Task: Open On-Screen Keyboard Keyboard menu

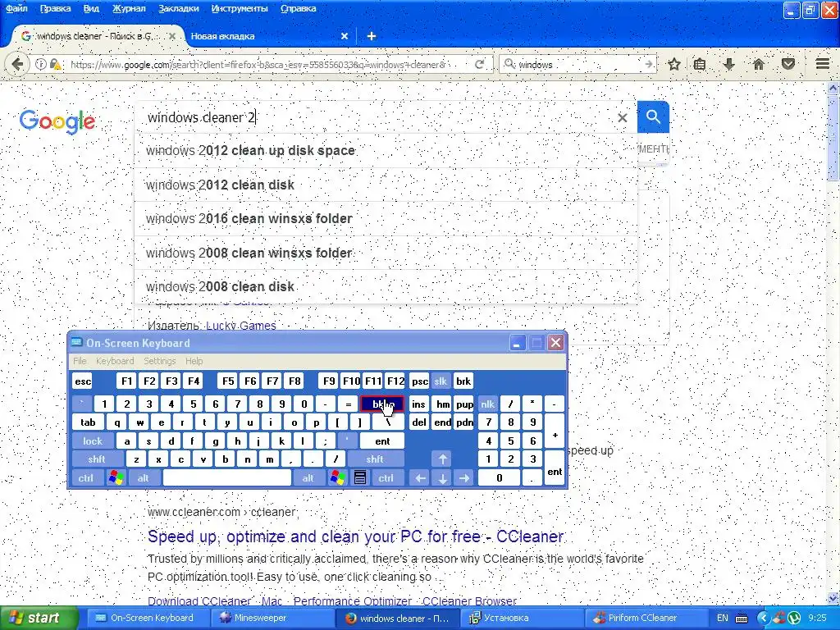Action: click(x=115, y=361)
